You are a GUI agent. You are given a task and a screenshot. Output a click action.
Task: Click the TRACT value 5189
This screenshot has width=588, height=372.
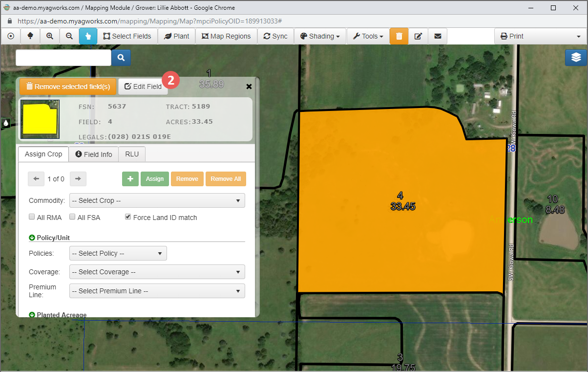(x=201, y=107)
